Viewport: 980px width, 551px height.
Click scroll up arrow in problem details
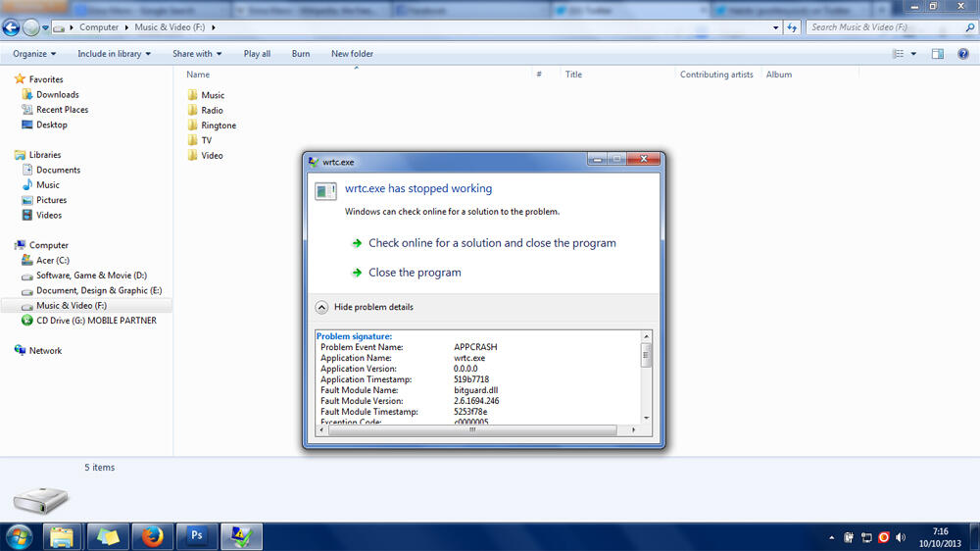click(x=646, y=336)
